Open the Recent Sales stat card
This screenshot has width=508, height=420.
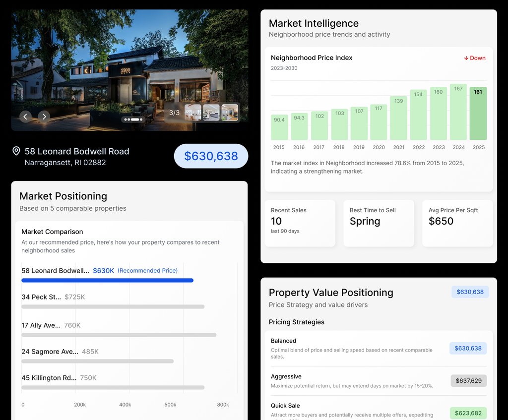coord(300,223)
